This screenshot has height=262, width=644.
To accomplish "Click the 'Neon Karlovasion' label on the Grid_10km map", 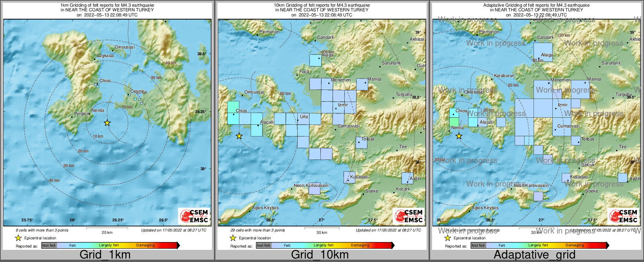I will 311,185.
